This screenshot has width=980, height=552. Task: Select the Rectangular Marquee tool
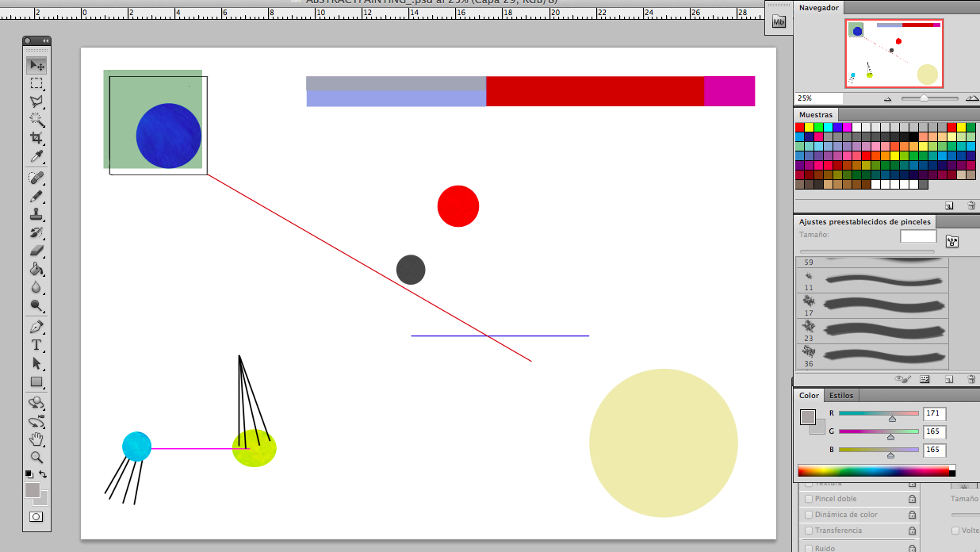click(x=36, y=83)
